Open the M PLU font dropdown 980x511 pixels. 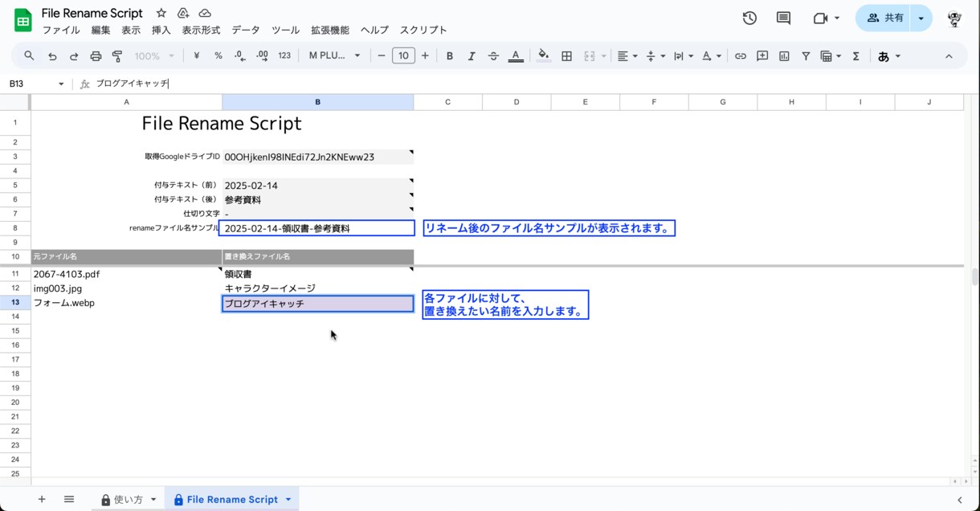[334, 55]
